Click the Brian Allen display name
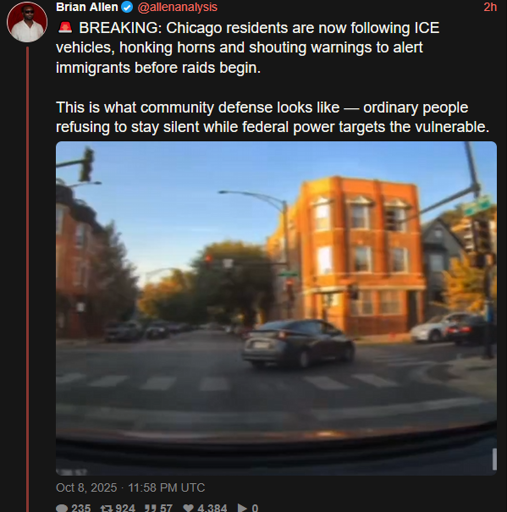Image resolution: width=507 pixels, height=512 pixels. point(87,7)
